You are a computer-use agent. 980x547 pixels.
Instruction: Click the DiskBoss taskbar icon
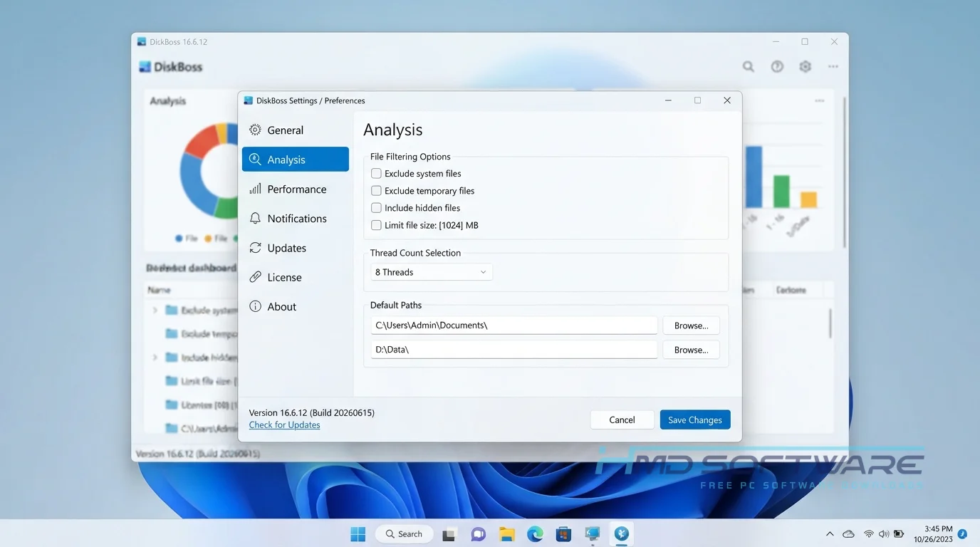(621, 534)
